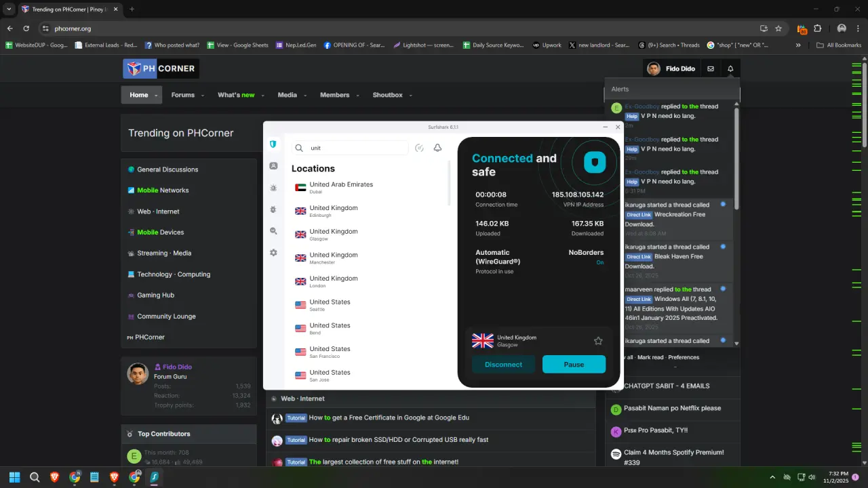Bookmark this page with the star icon

(x=778, y=28)
